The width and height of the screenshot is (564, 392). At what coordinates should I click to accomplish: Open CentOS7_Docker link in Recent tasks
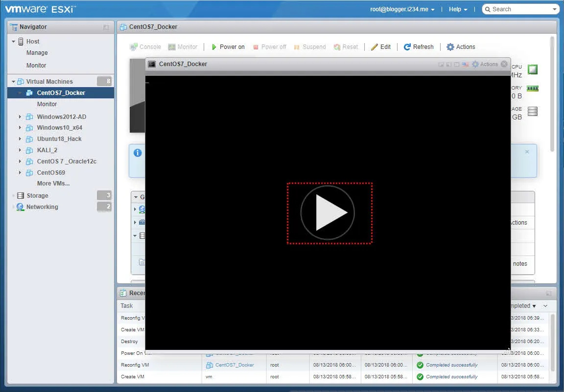coord(234,365)
